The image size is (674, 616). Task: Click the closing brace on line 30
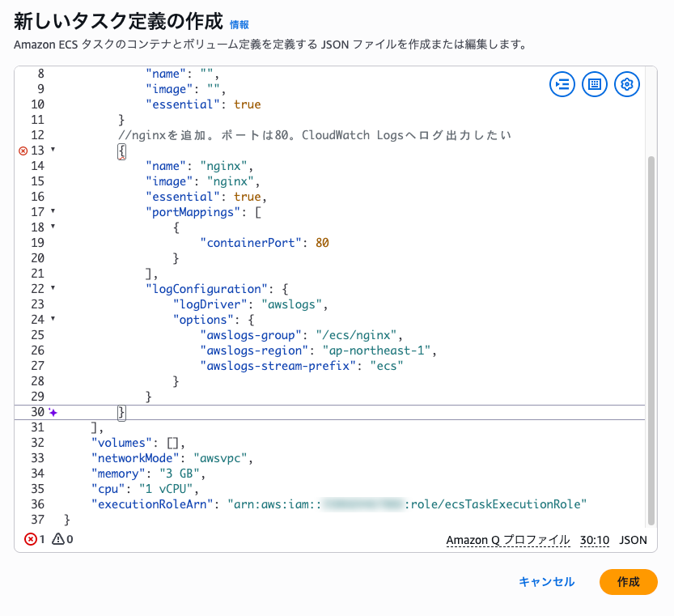121,413
